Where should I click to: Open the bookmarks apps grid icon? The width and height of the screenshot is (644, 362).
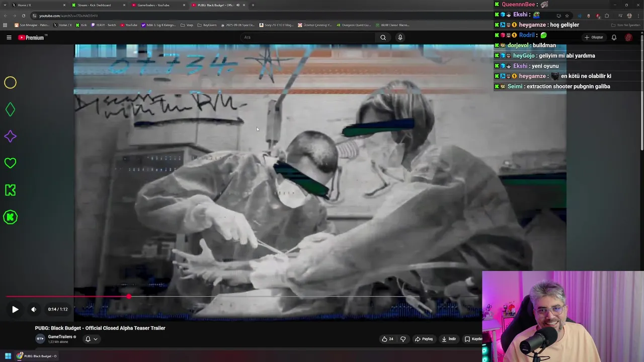tap(6, 25)
